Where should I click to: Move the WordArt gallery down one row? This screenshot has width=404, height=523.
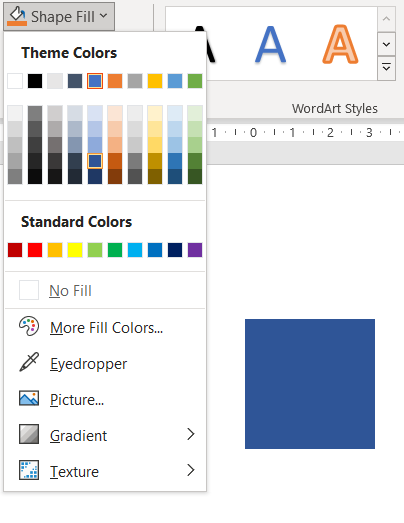pyautogui.click(x=386, y=44)
